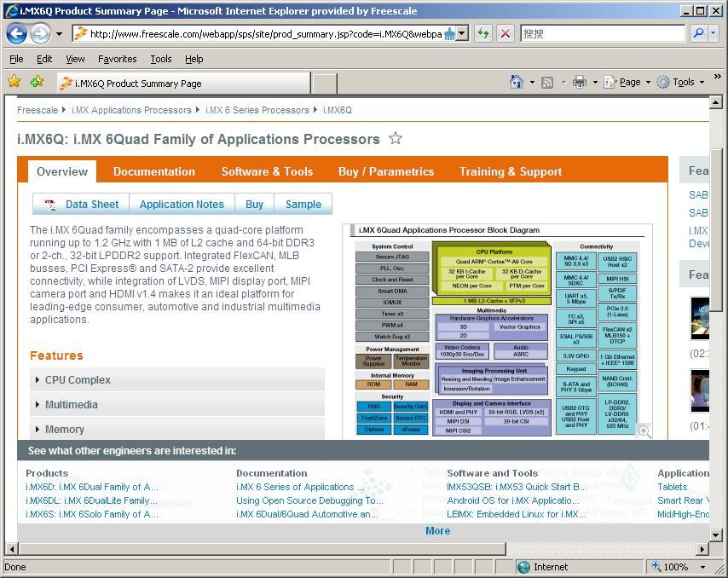Viewport: 728px width, 578px height.
Task: Click the horizontal scrollbar right arrow
Action: (702, 549)
